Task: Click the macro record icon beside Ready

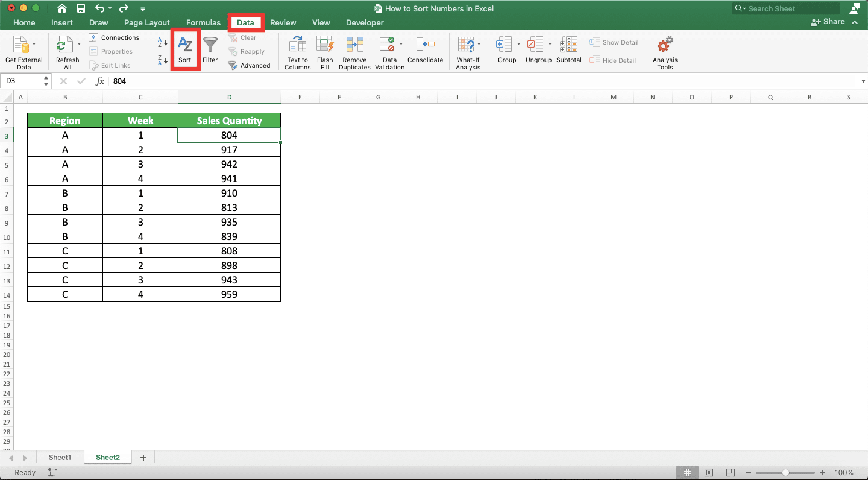Action: (x=52, y=473)
